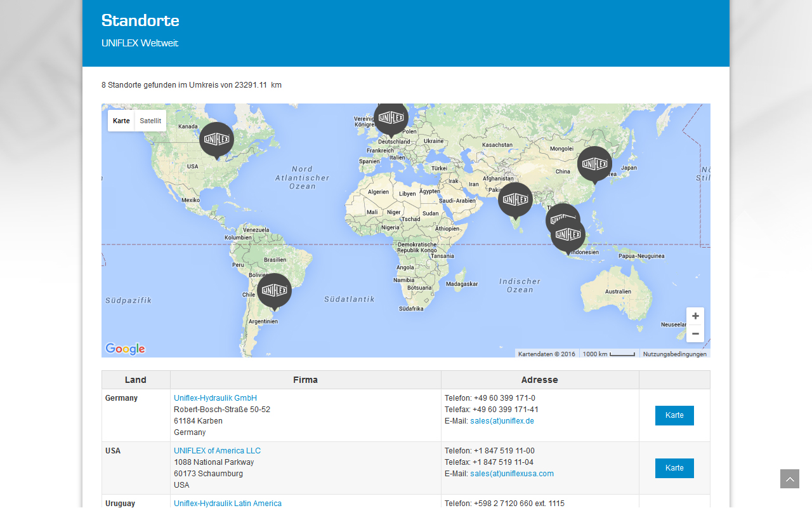Image resolution: width=812 pixels, height=508 pixels.
Task: Click the Uniflex marker over India
Action: (x=515, y=200)
